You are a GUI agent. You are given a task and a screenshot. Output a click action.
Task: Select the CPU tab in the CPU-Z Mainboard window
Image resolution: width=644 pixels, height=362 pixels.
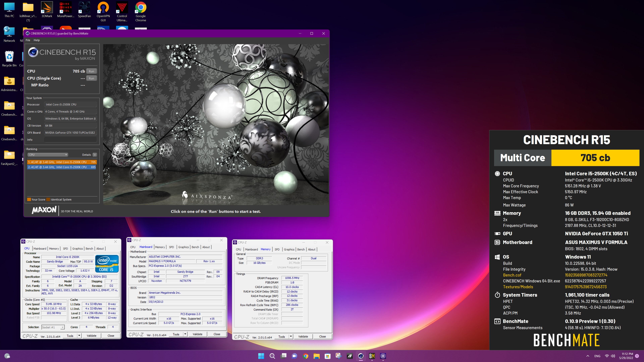tap(133, 247)
